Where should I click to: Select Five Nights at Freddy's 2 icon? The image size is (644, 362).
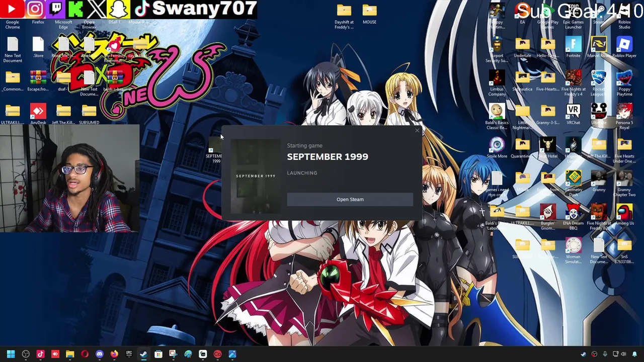point(599,217)
